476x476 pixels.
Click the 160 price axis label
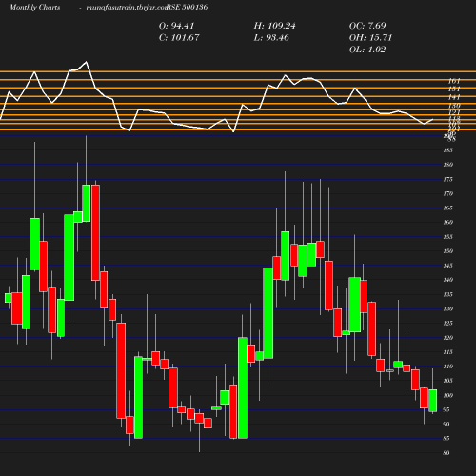(x=447, y=222)
